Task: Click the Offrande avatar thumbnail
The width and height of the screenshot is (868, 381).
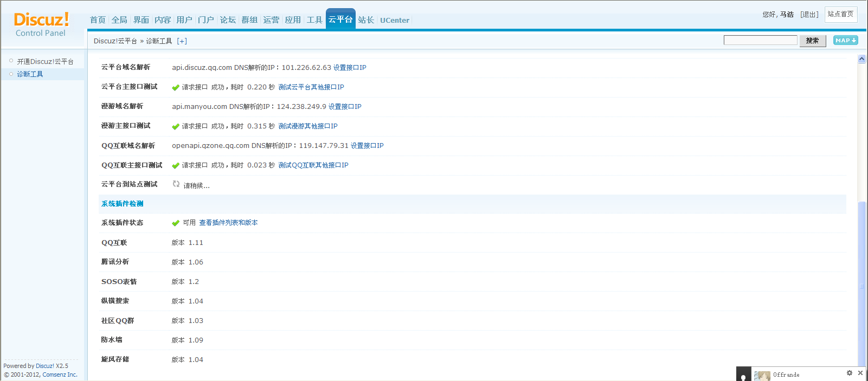Action: (762, 376)
